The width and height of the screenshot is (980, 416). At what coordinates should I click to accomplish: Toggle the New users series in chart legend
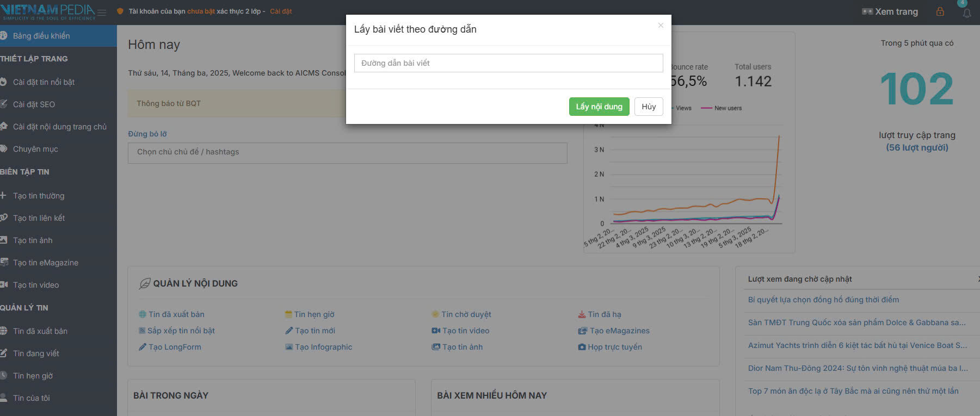tap(722, 108)
